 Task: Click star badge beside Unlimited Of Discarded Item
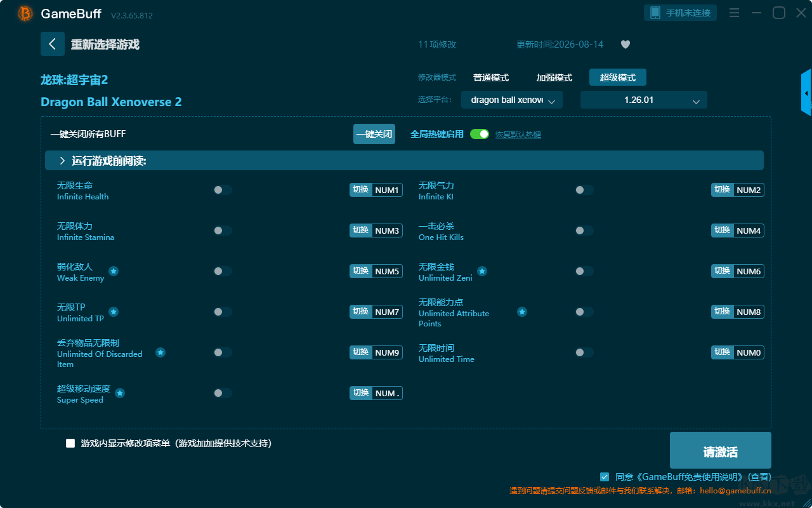coord(160,352)
